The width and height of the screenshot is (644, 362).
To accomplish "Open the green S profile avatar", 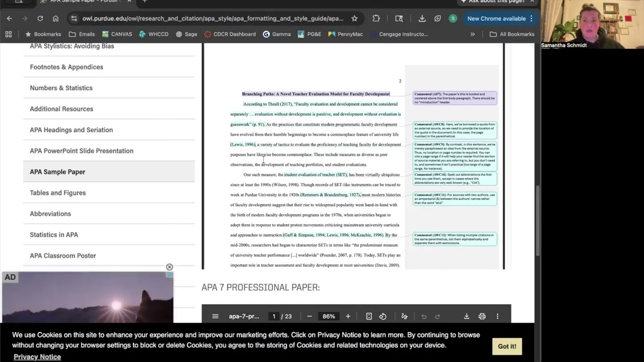I will (453, 19).
